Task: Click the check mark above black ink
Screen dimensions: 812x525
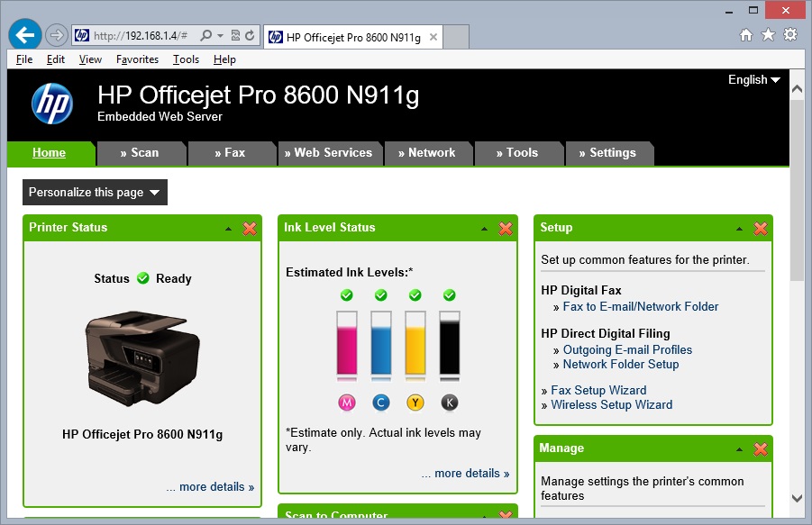Action: [450, 294]
